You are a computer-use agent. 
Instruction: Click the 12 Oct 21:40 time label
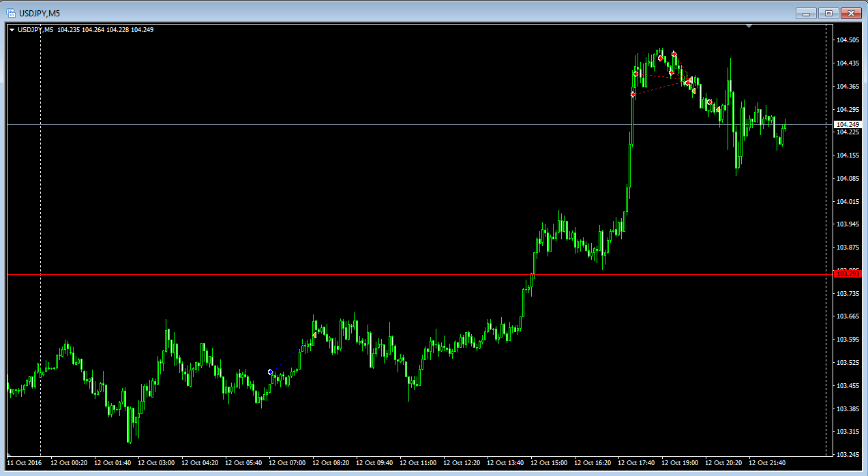tap(767, 463)
